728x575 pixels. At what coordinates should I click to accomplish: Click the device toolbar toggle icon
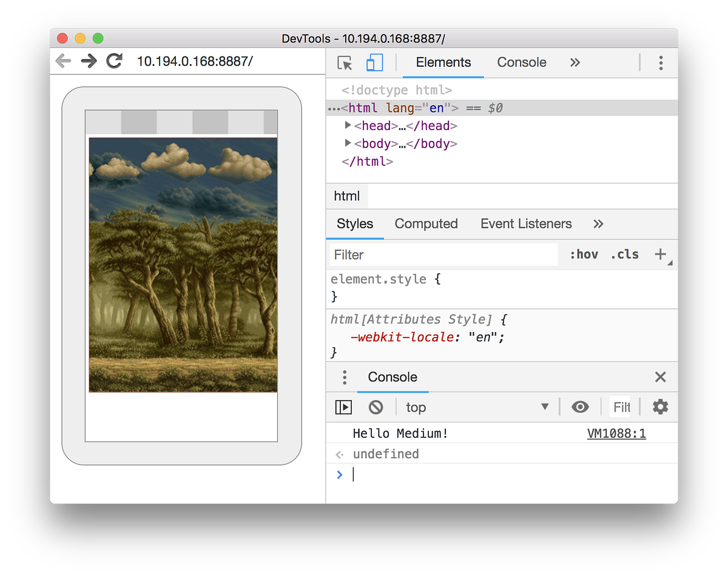374,63
